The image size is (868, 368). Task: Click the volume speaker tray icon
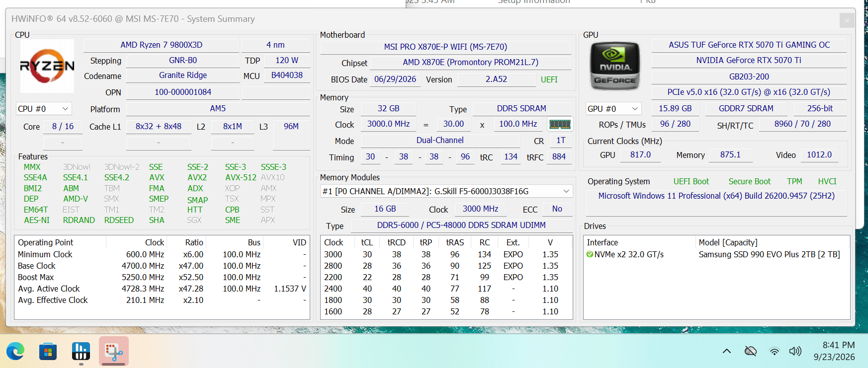795,351
